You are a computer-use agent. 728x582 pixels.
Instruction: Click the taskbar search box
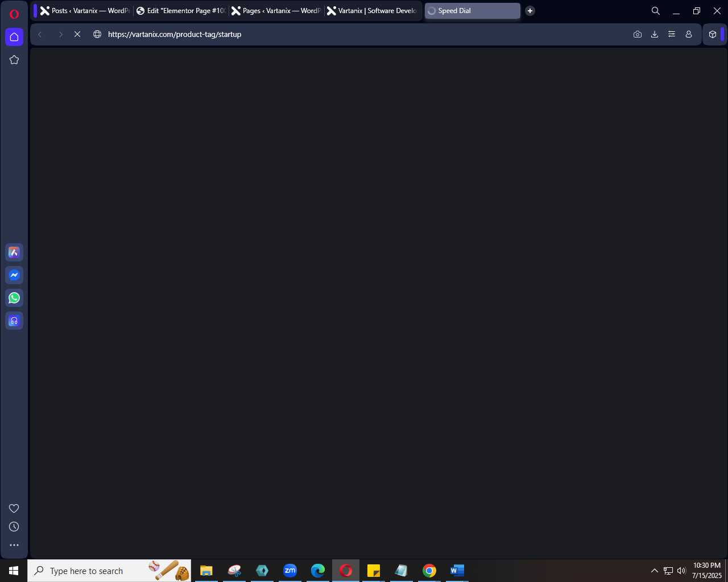coord(109,571)
